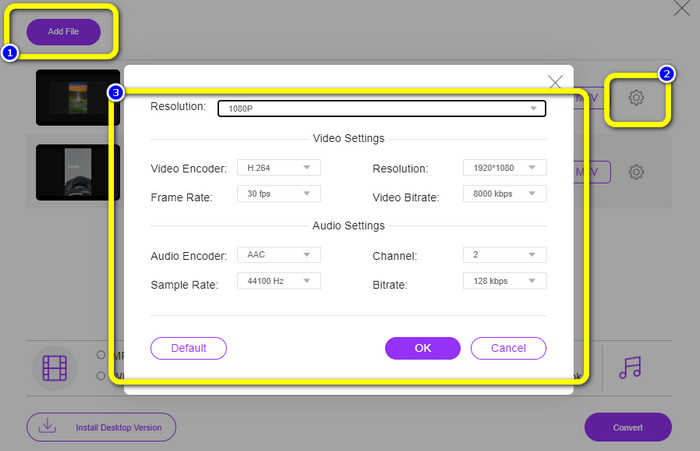Click the Sample Rate label
Image resolution: width=700 pixels, height=451 pixels.
coord(184,285)
